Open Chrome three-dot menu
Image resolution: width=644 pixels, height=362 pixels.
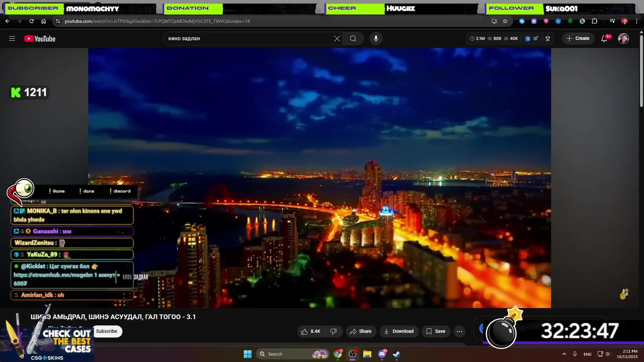tap(636, 21)
